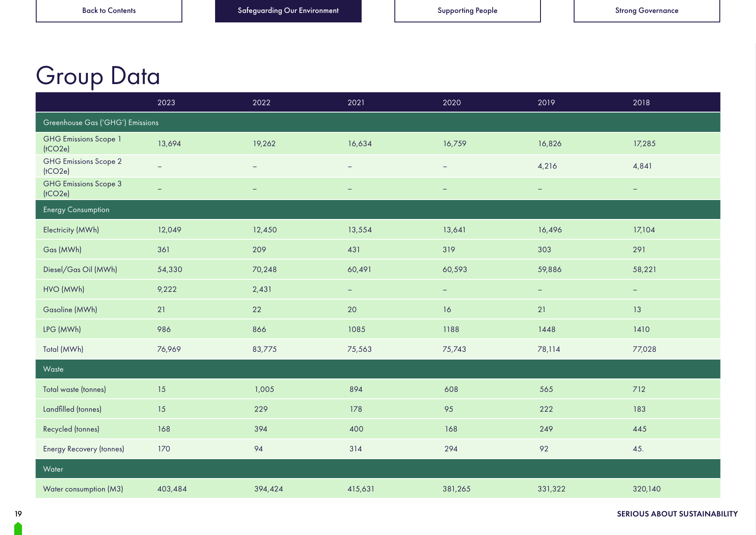Screen dimensions: 756x535
Task: Select the Group Data heading
Action: pos(98,76)
